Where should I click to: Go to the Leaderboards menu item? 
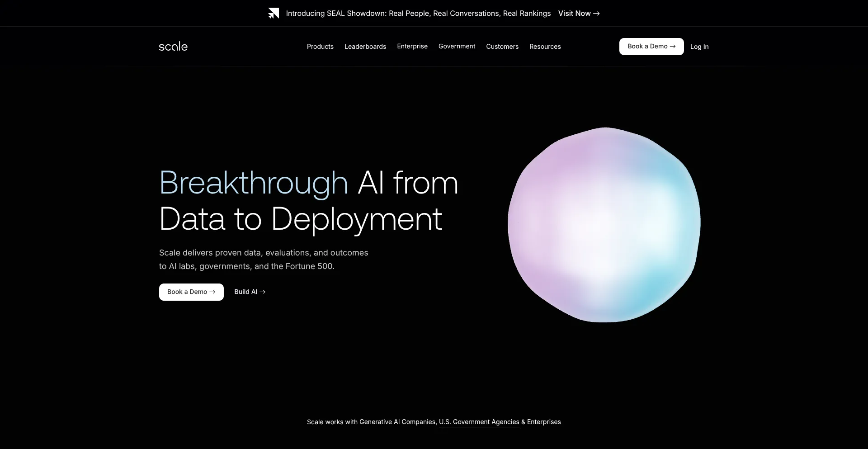point(365,47)
